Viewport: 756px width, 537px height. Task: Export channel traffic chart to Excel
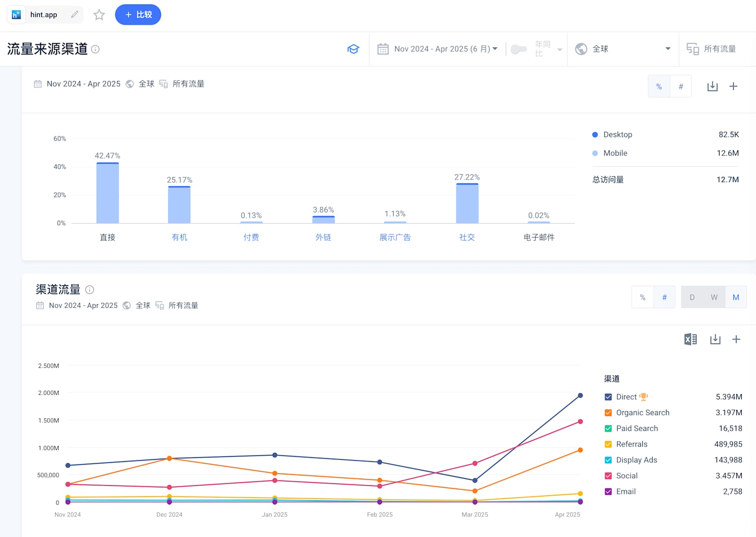click(690, 339)
